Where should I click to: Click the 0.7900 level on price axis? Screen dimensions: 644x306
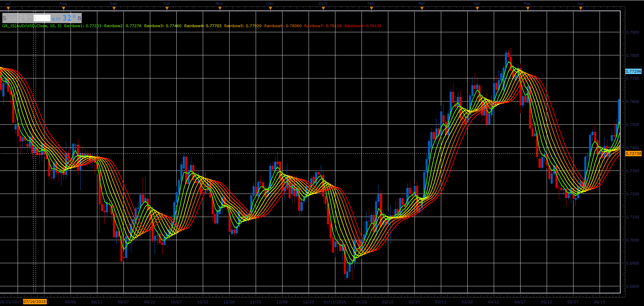(632, 32)
